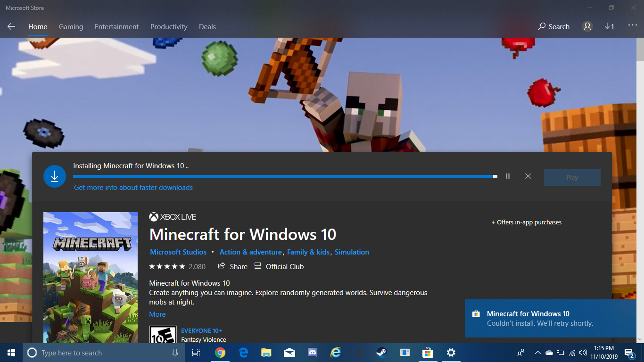Show hidden system tray icons

[538, 353]
